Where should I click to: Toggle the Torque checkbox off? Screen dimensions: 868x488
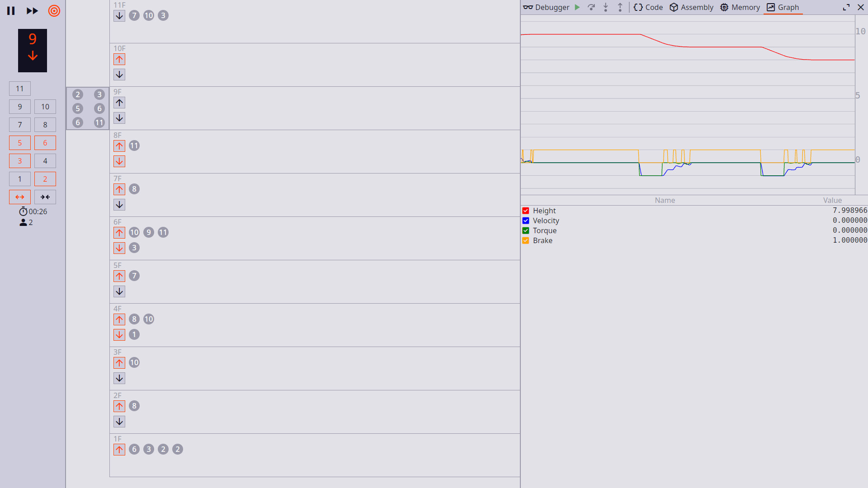[x=526, y=230]
